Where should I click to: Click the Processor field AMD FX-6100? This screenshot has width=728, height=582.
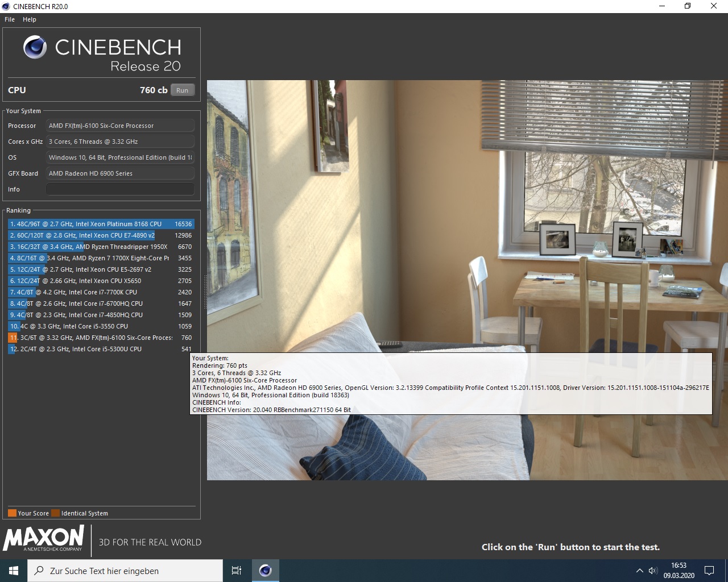pos(120,126)
